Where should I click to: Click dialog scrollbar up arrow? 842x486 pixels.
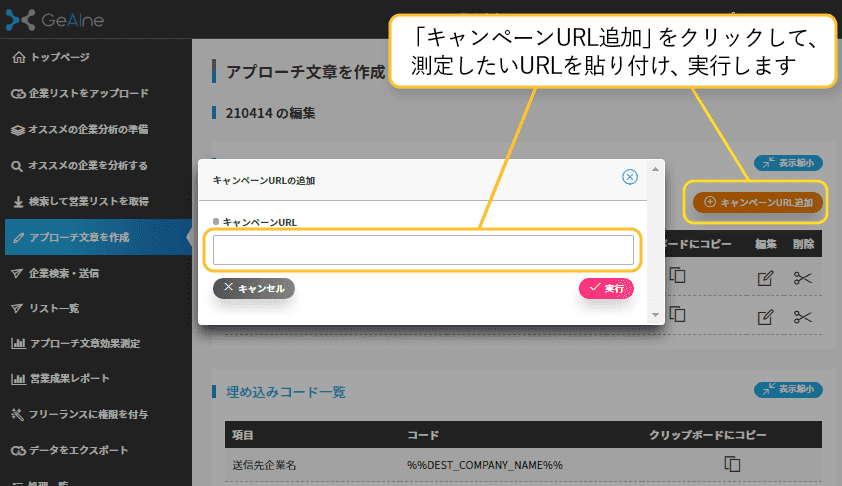coord(655,169)
